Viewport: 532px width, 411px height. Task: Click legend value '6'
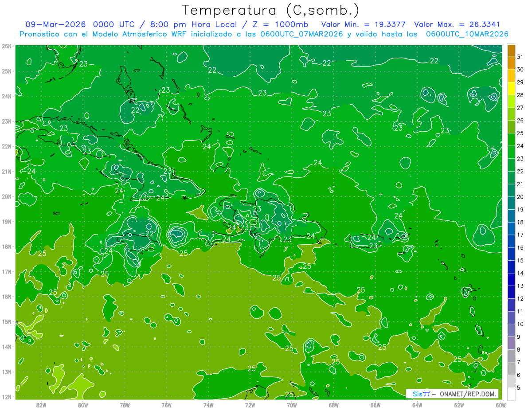click(x=519, y=375)
